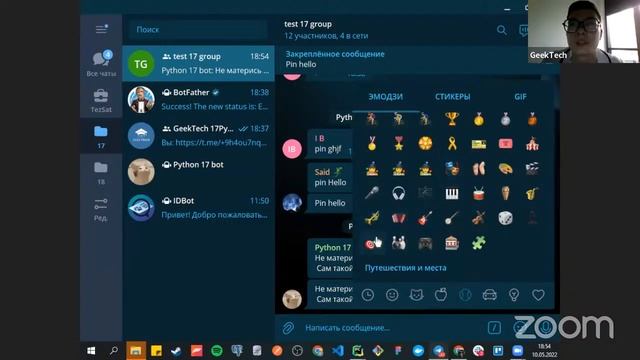Open the chat folder labelled 17
Screen dimensions: 640x360
(x=101, y=136)
